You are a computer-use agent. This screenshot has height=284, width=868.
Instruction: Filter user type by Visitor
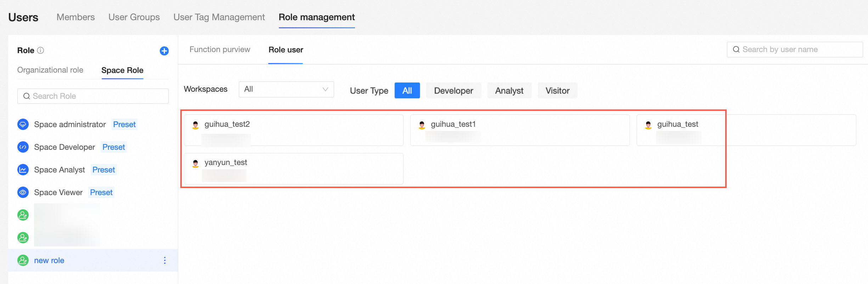click(557, 91)
